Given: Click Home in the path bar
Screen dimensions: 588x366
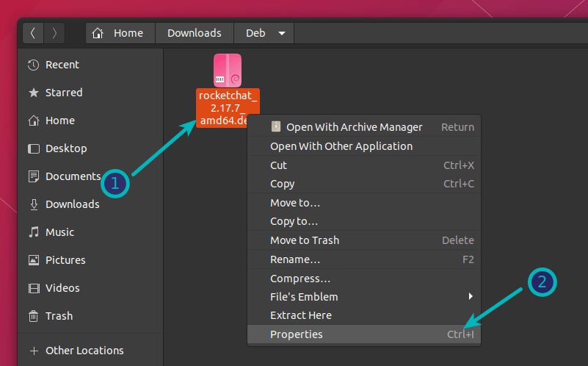Looking at the screenshot, I should pos(120,33).
